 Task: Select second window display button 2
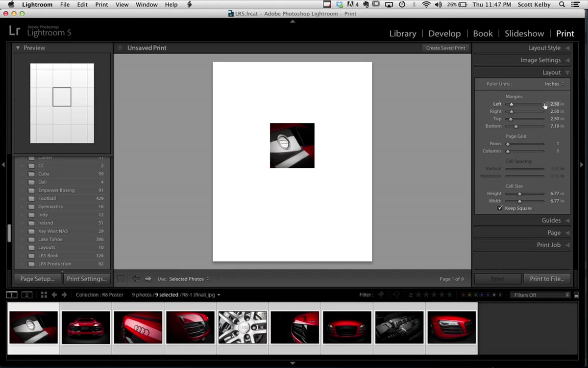27,295
